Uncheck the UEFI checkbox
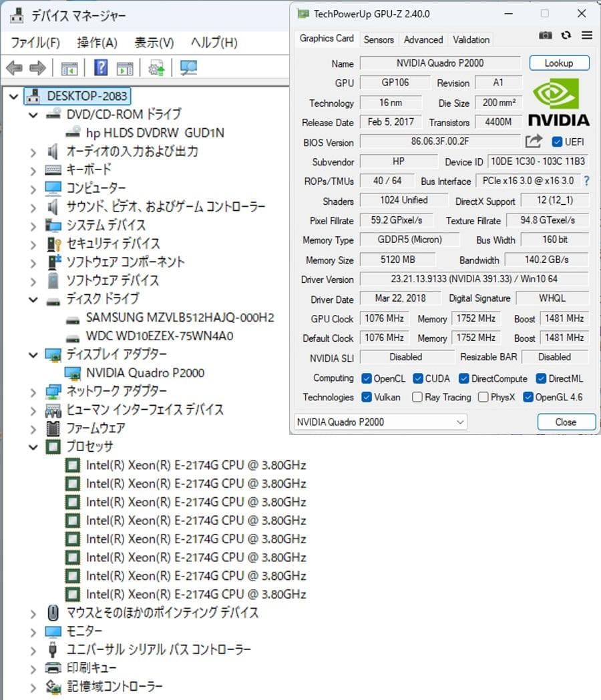The width and height of the screenshot is (601, 700). pyautogui.click(x=556, y=142)
